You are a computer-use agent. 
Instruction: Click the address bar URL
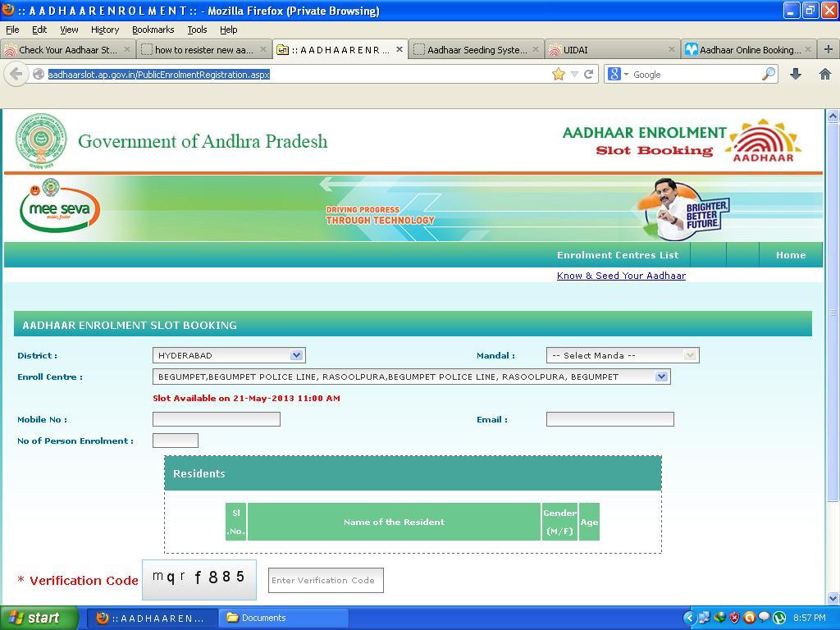click(158, 75)
